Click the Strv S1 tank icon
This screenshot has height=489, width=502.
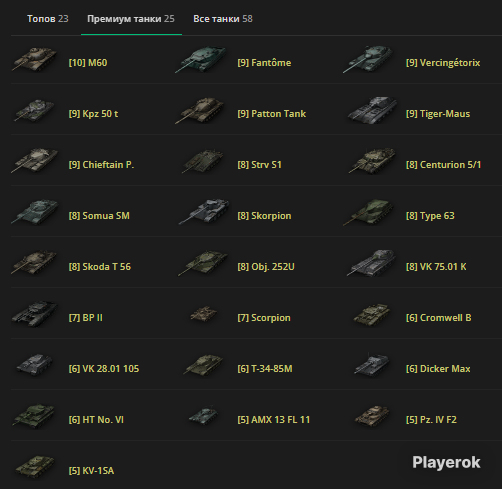(x=203, y=161)
